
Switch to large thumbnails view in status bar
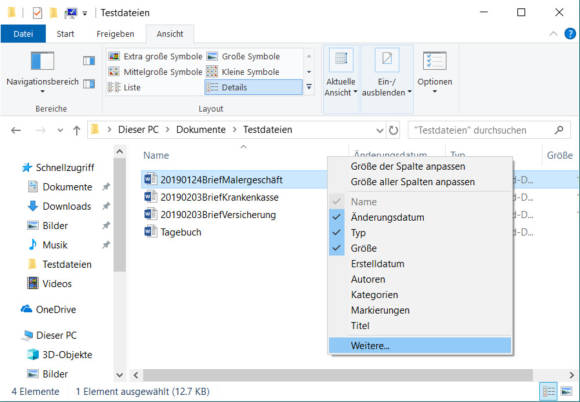point(567,391)
